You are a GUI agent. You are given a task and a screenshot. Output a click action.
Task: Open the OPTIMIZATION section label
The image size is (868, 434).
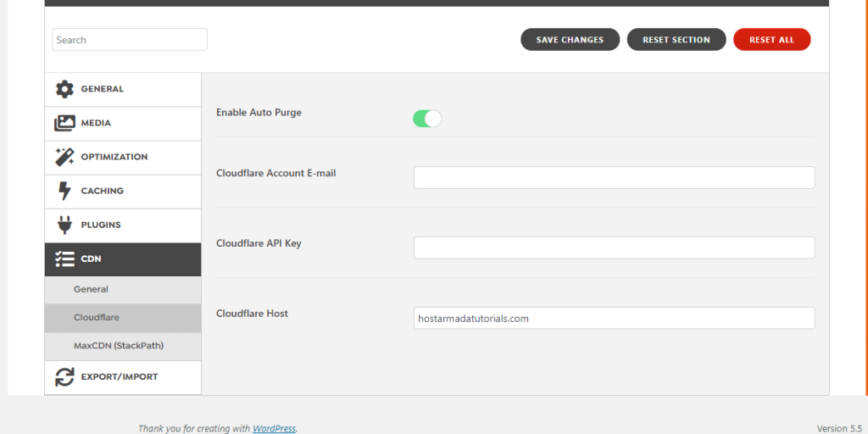[114, 157]
